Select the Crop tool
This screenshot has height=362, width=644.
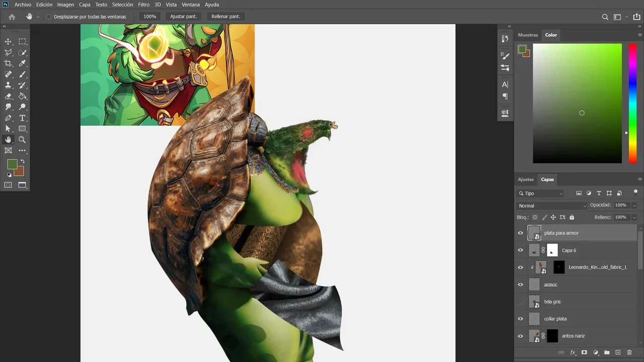(x=8, y=63)
